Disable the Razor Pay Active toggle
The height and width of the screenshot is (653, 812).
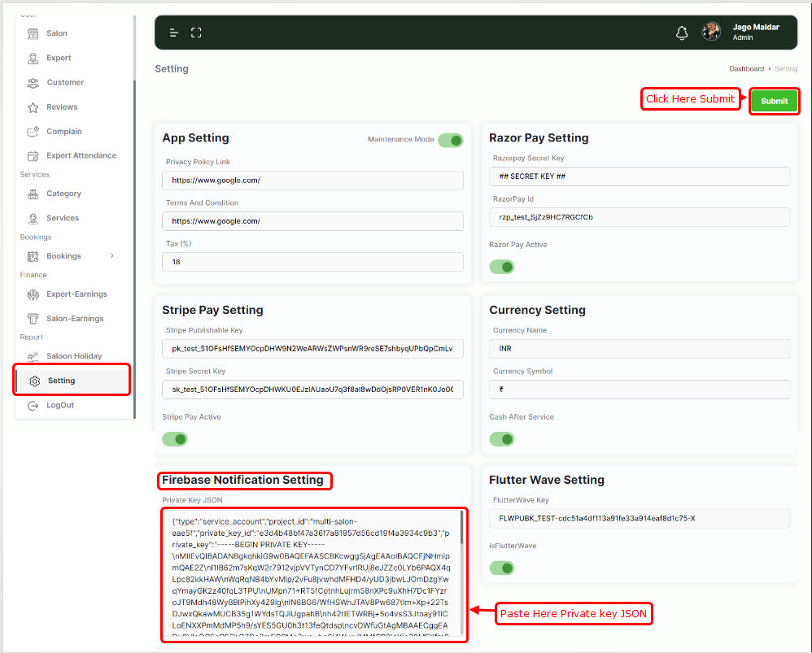pyautogui.click(x=502, y=267)
